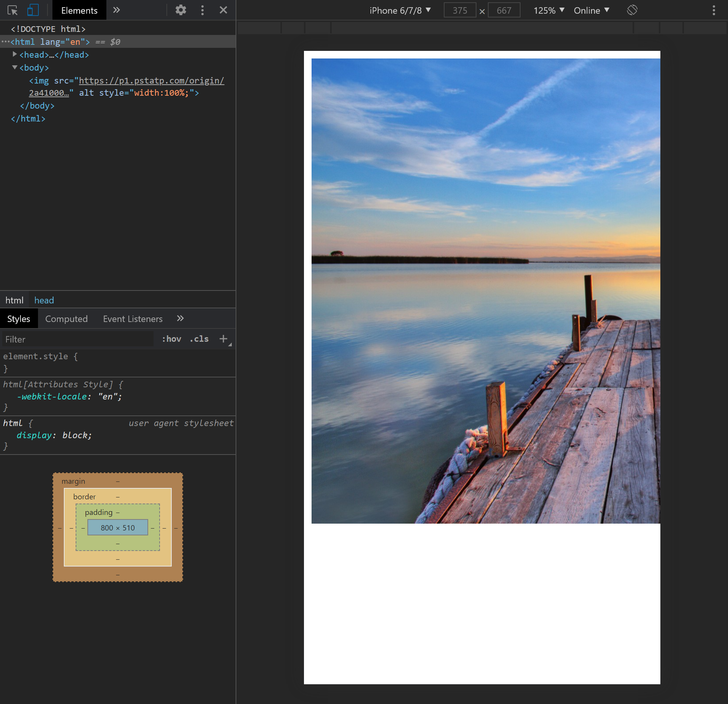The height and width of the screenshot is (704, 728).
Task: Show more DevTools panels chevron
Action: point(117,10)
